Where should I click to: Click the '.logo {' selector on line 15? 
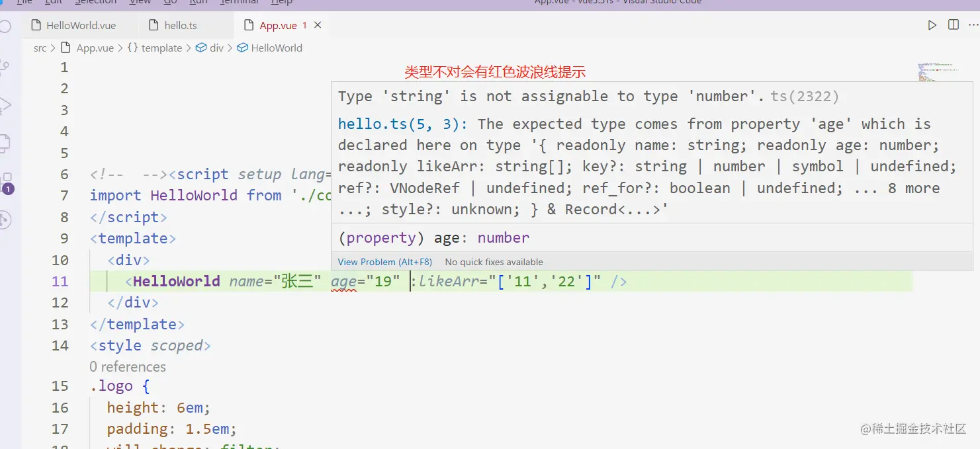pyautogui.click(x=120, y=386)
